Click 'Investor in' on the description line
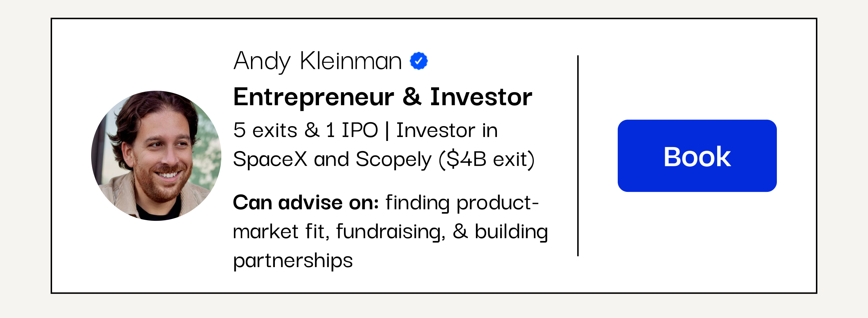The height and width of the screenshot is (318, 868). [447, 130]
